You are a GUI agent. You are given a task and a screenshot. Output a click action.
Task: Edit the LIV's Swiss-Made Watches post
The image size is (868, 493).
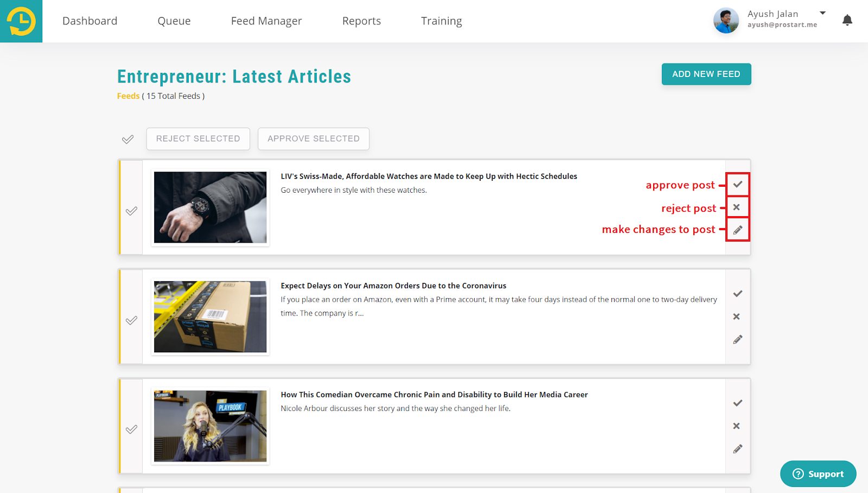(738, 230)
